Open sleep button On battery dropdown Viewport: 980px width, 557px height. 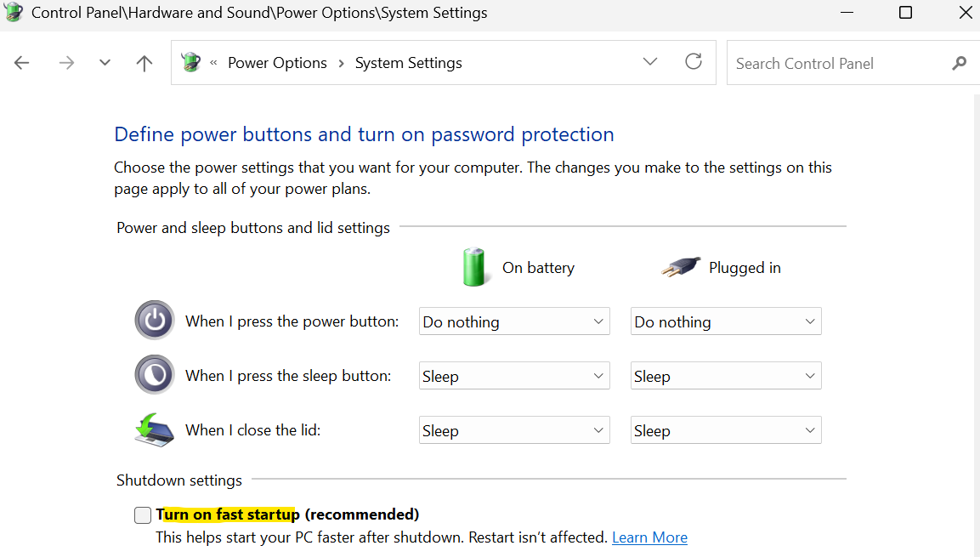(x=514, y=376)
